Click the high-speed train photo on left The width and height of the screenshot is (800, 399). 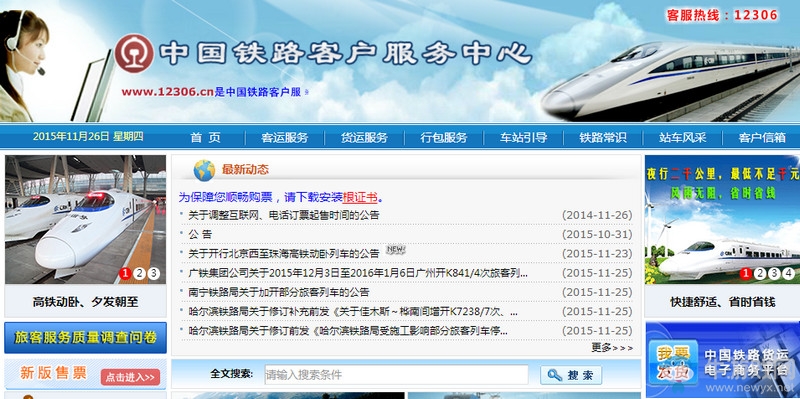pyautogui.click(x=85, y=219)
